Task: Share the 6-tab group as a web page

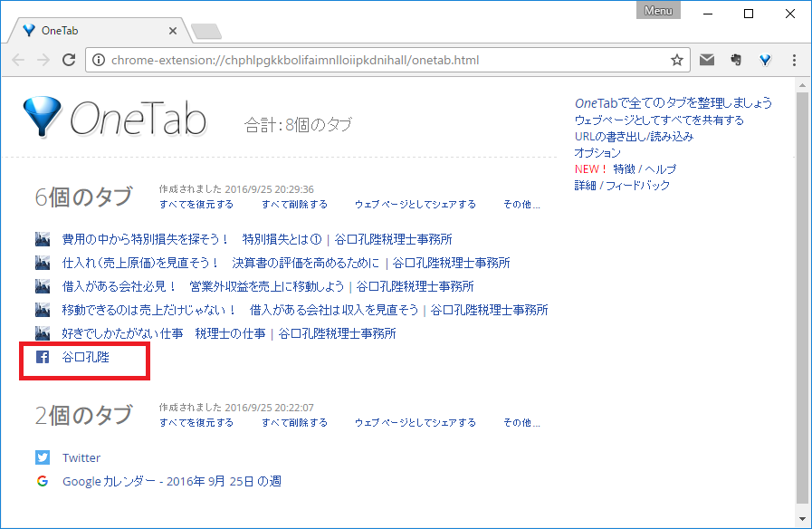Action: click(x=415, y=205)
